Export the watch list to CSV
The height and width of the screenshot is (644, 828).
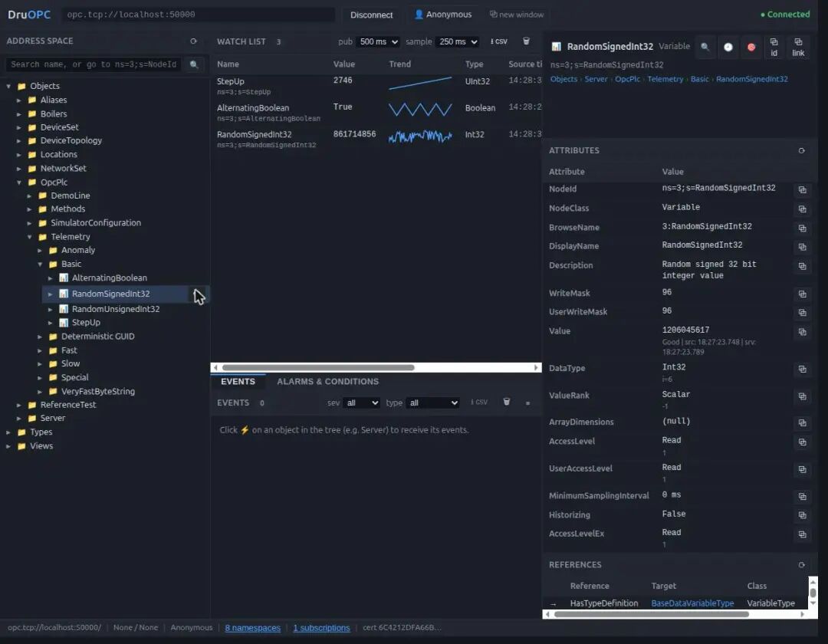[499, 41]
